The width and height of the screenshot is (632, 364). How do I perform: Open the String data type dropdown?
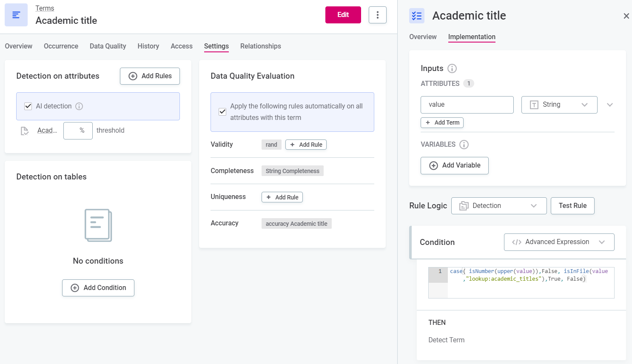point(559,105)
